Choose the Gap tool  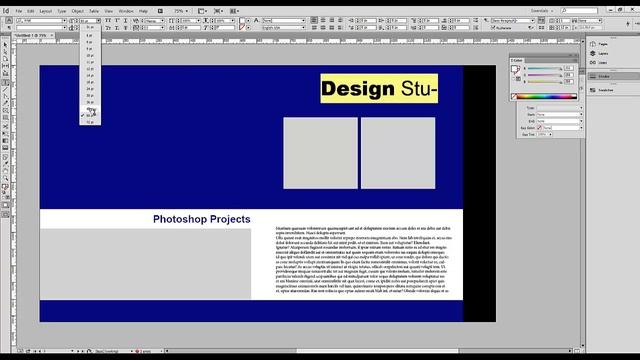coord(5,66)
